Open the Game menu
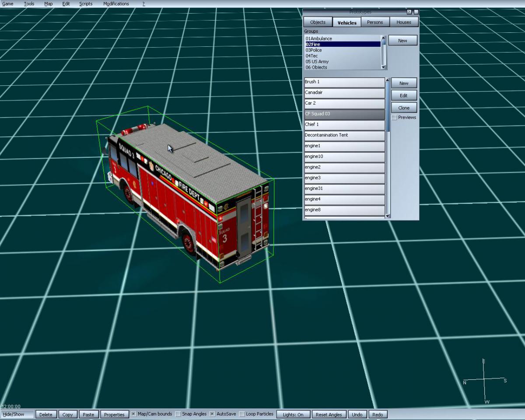Image resolution: width=525 pixels, height=420 pixels. [x=8, y=4]
